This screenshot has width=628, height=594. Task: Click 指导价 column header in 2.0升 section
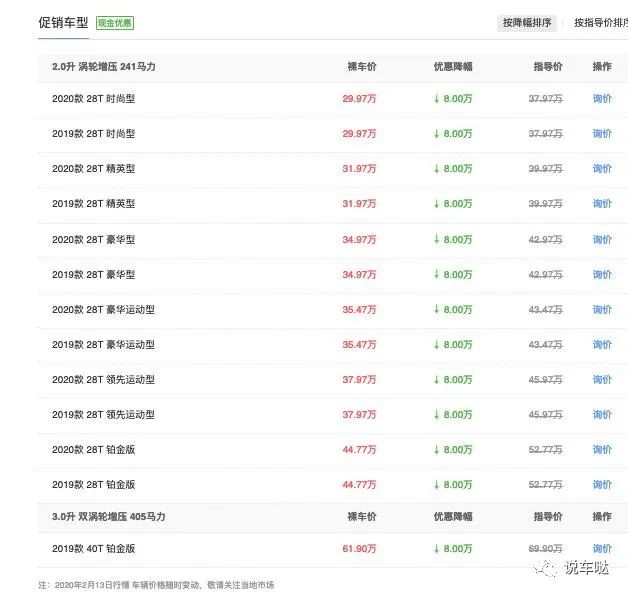tap(548, 66)
